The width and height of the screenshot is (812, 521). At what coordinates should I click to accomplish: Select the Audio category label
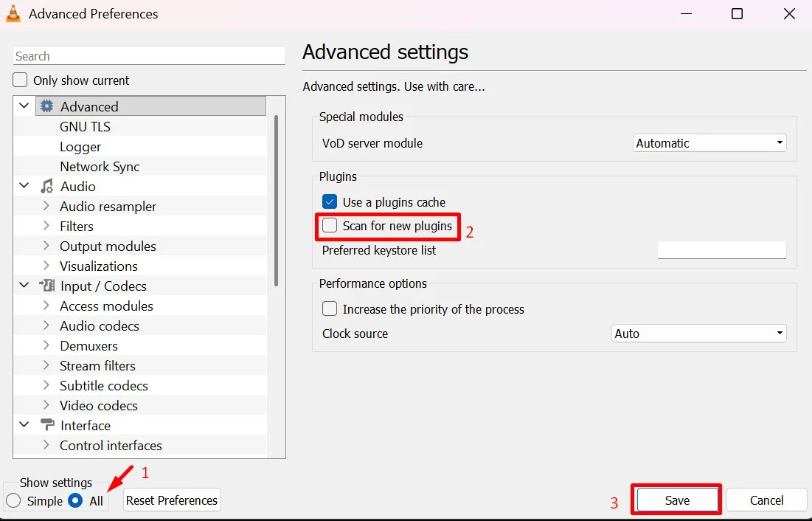pos(77,186)
